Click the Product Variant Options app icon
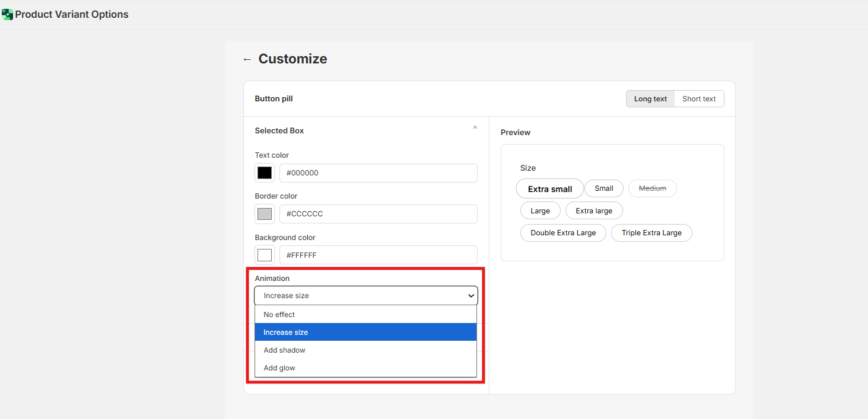868x419 pixels. [7, 14]
